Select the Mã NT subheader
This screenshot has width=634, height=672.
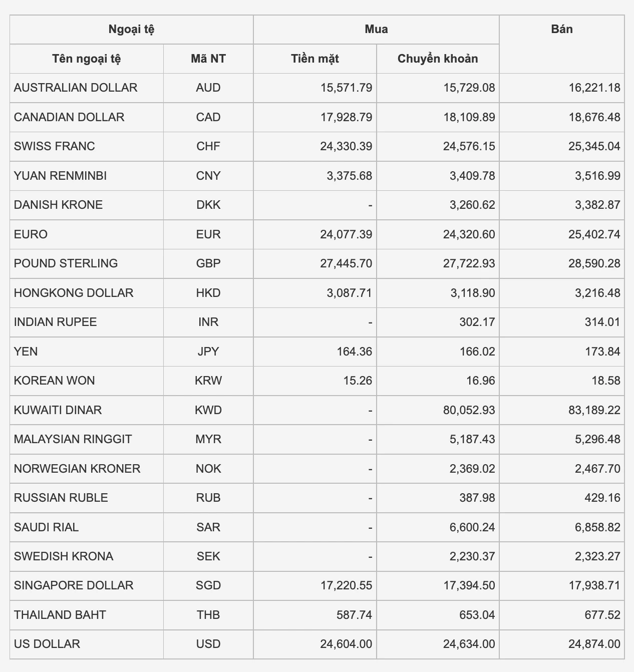[x=208, y=59]
